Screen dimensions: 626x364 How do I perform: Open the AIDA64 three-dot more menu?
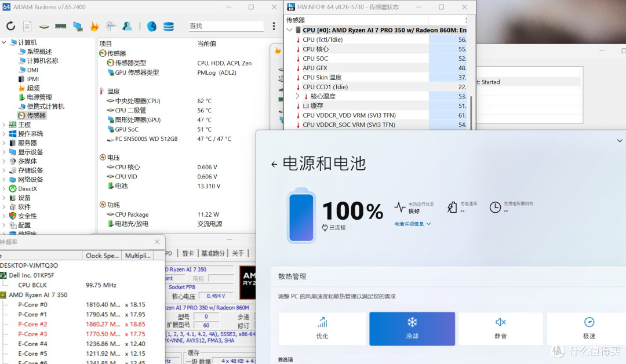pyautogui.click(x=274, y=26)
